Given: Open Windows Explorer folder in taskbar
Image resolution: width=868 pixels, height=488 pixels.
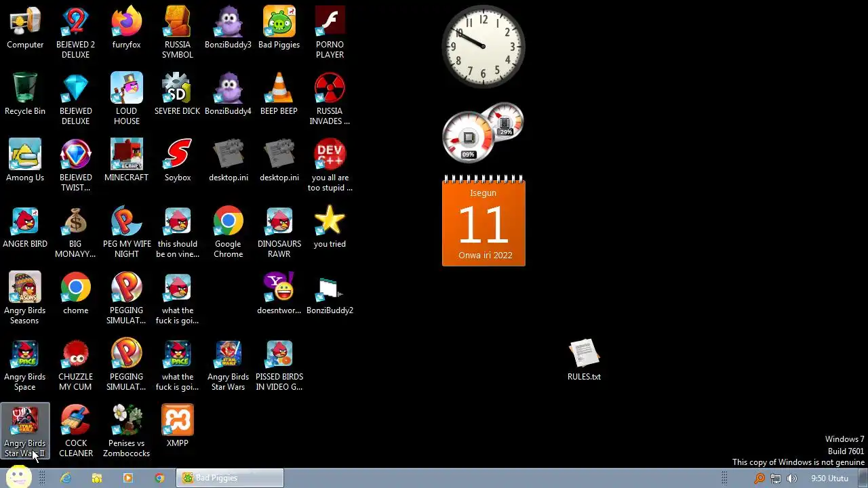Looking at the screenshot, I should click(x=97, y=478).
